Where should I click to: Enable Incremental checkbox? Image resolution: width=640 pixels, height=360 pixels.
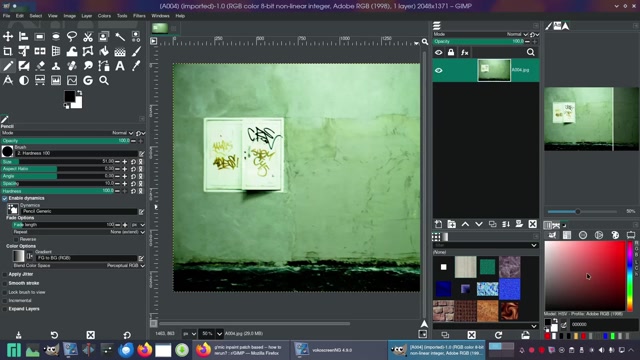(5, 300)
